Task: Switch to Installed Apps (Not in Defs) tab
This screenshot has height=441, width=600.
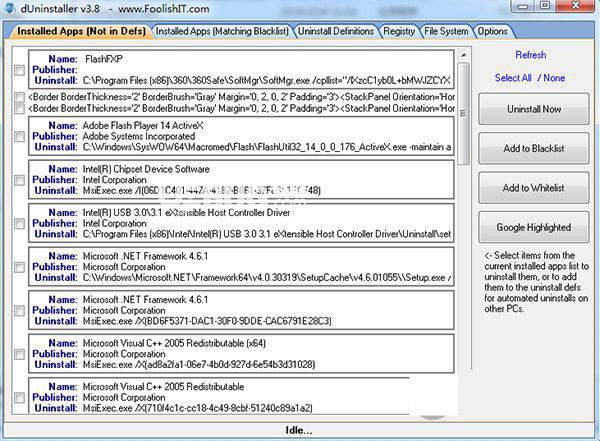Action: 81,31
